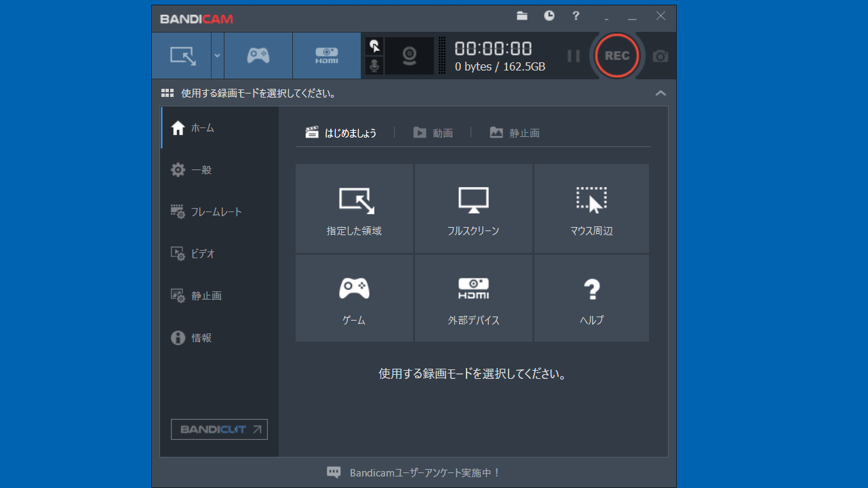The image size is (868, 488).
Task: Collapse the recording mode selection panel chevron
Action: pyautogui.click(x=660, y=93)
